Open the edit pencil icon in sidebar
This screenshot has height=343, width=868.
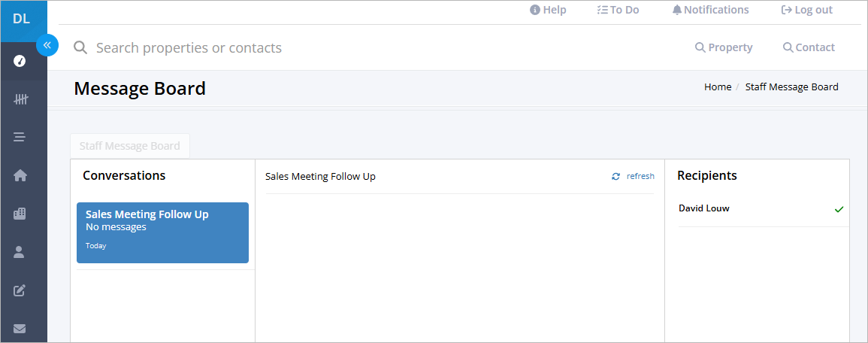20,290
